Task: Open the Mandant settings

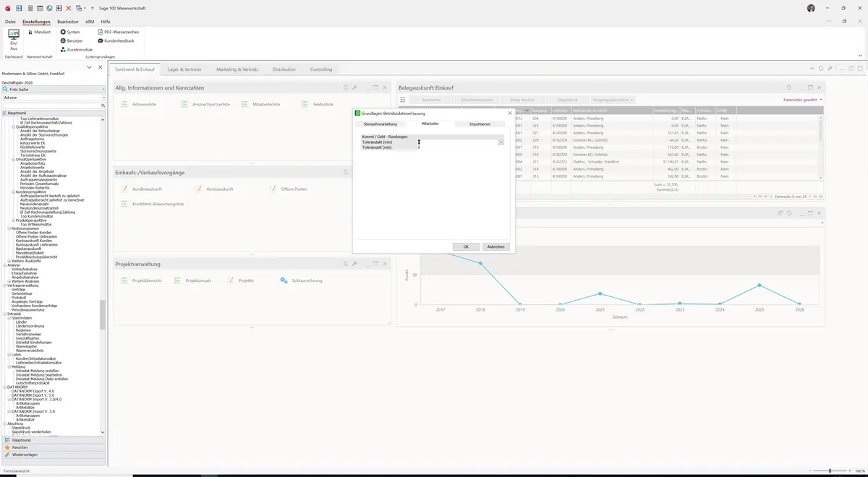Action: 39,32
